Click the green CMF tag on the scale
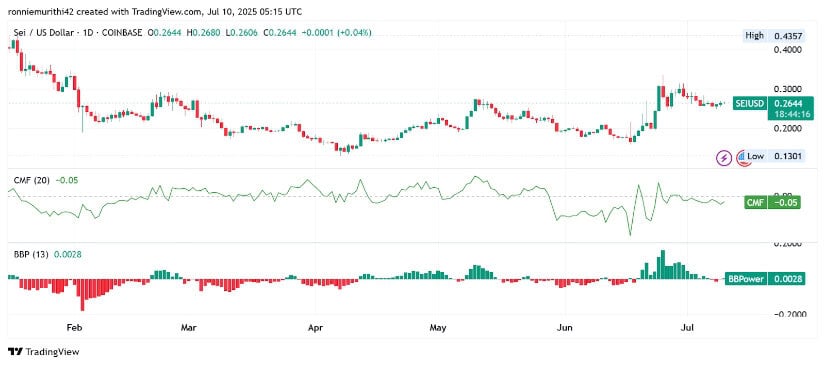Screen dimensions: 825x365 tap(756, 202)
